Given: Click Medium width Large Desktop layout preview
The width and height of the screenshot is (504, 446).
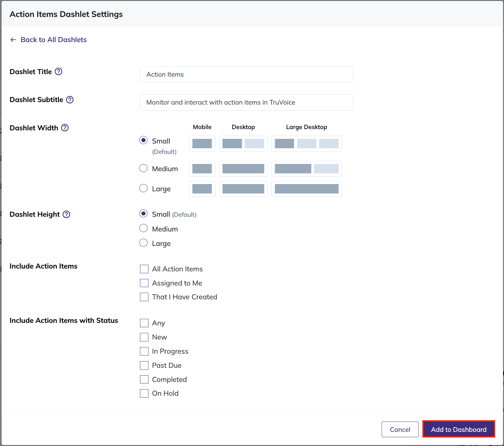Looking at the screenshot, I should [x=307, y=169].
